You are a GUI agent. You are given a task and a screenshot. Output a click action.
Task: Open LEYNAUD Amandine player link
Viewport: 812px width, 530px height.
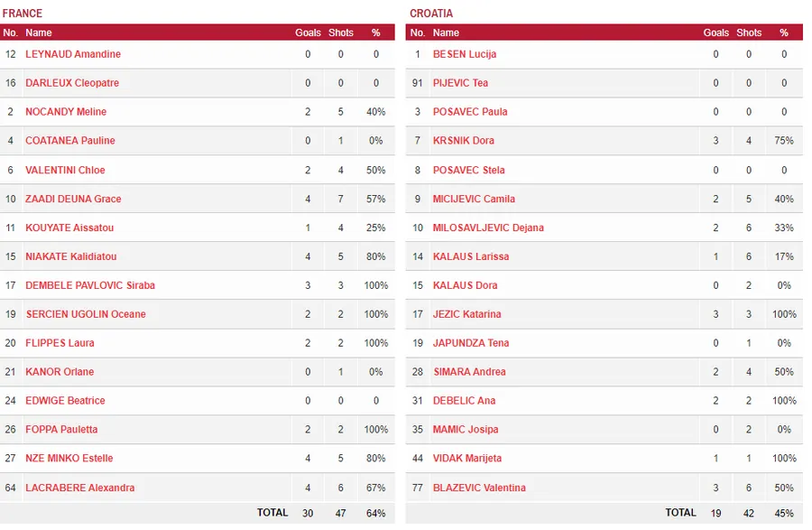click(x=73, y=54)
